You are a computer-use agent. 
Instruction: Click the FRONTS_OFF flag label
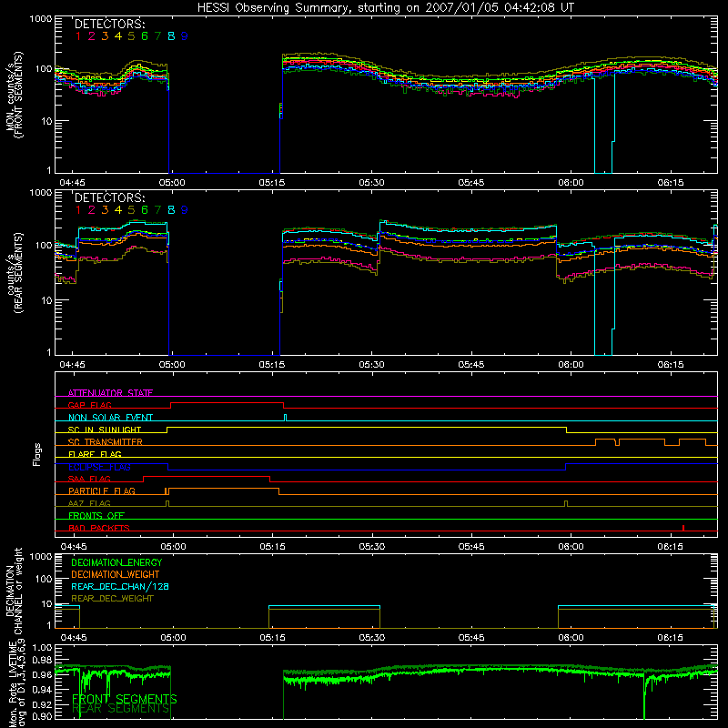(96, 515)
